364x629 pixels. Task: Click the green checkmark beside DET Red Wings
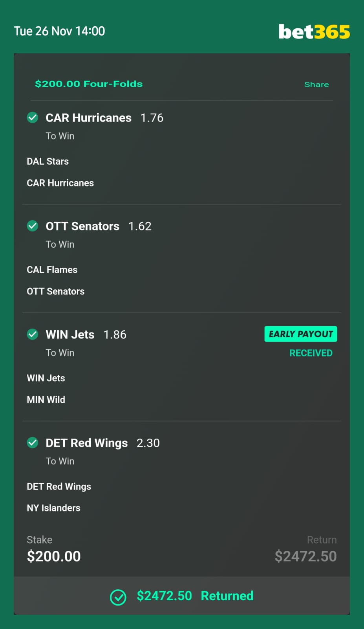pos(33,443)
